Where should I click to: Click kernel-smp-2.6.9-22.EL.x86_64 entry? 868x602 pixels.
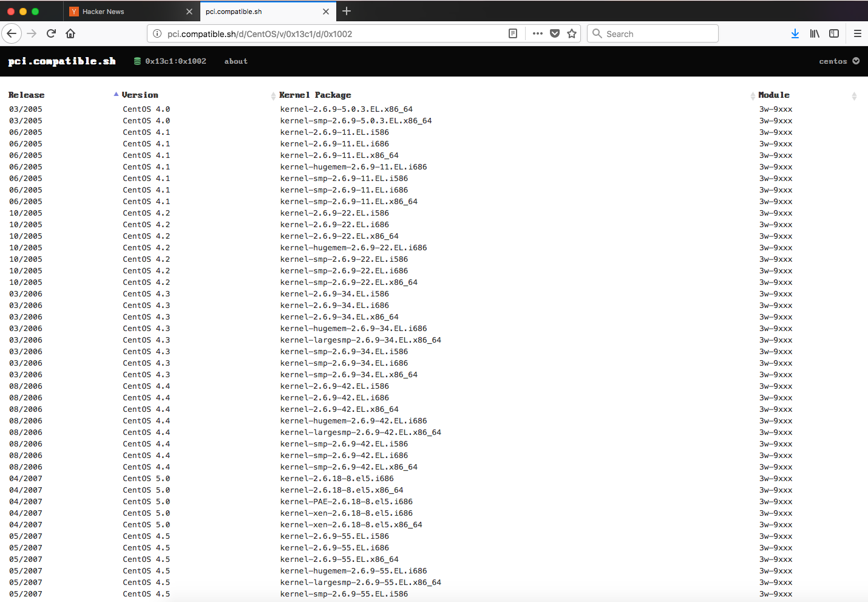point(348,282)
